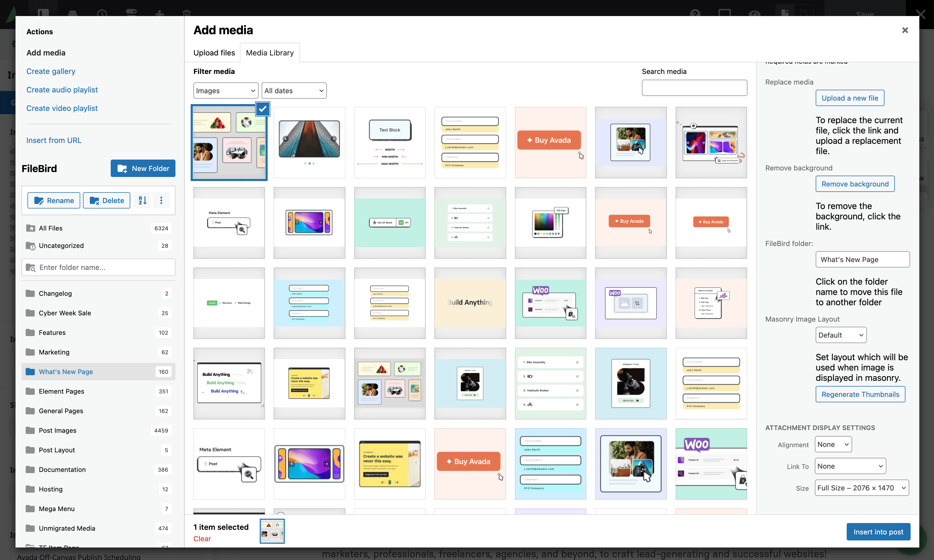This screenshot has width=934, height=560.
Task: Select Add media in the Actions menu
Action: pos(46,53)
